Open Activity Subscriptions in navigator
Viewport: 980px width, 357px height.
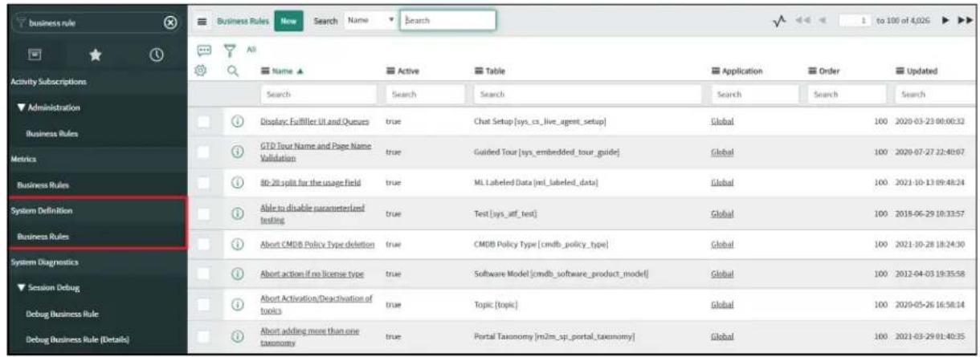pos(50,82)
